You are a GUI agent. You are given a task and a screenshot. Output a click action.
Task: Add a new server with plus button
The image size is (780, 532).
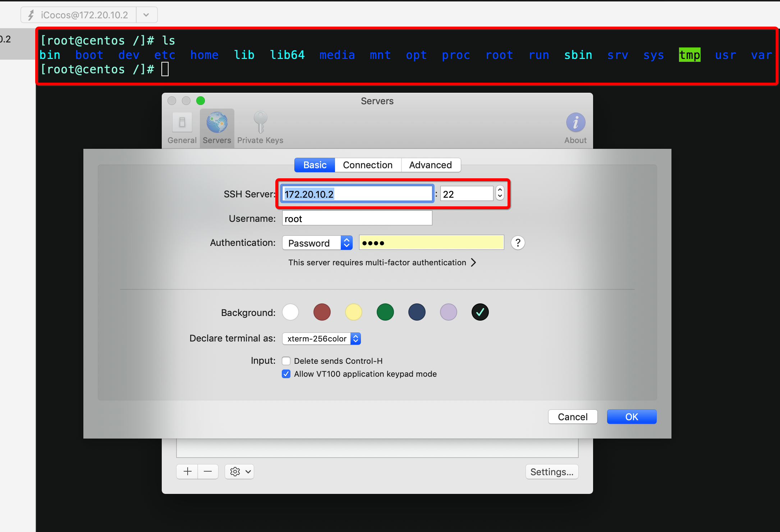(187, 472)
